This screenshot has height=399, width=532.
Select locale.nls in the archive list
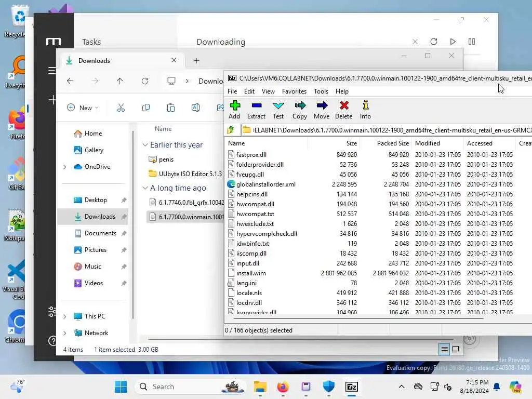249,293
